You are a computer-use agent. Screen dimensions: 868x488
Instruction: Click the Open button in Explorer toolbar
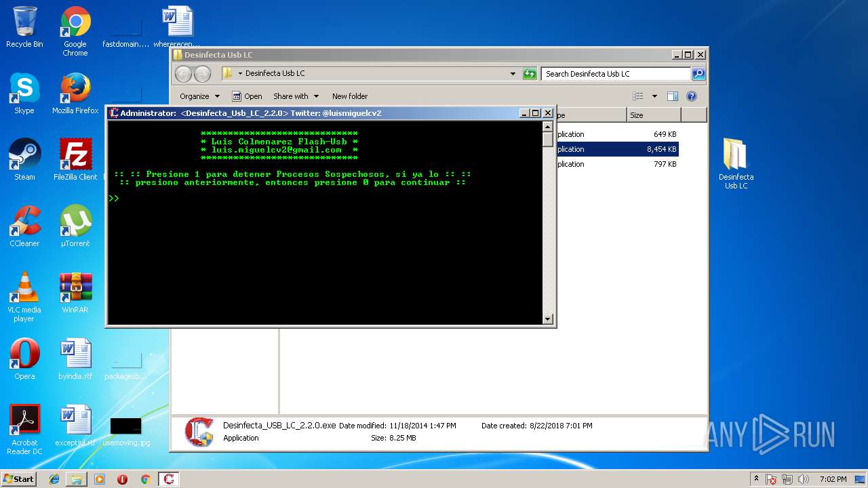247,96
